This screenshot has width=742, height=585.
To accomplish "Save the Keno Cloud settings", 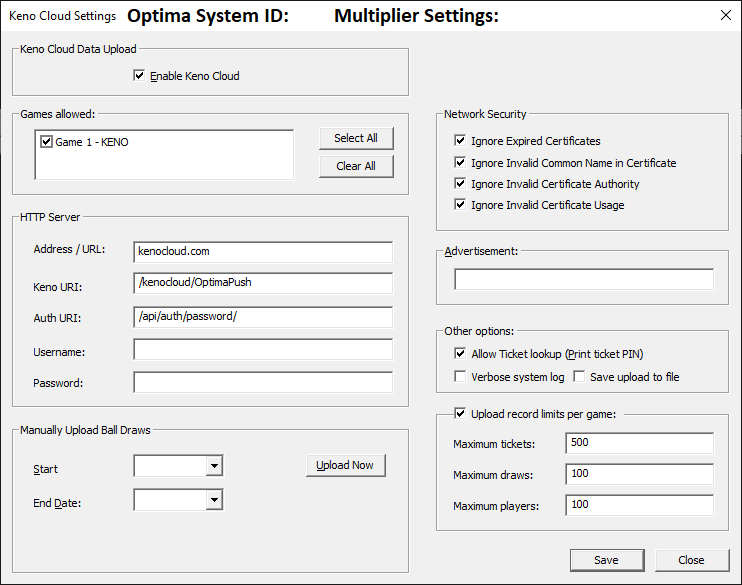I will 606,560.
